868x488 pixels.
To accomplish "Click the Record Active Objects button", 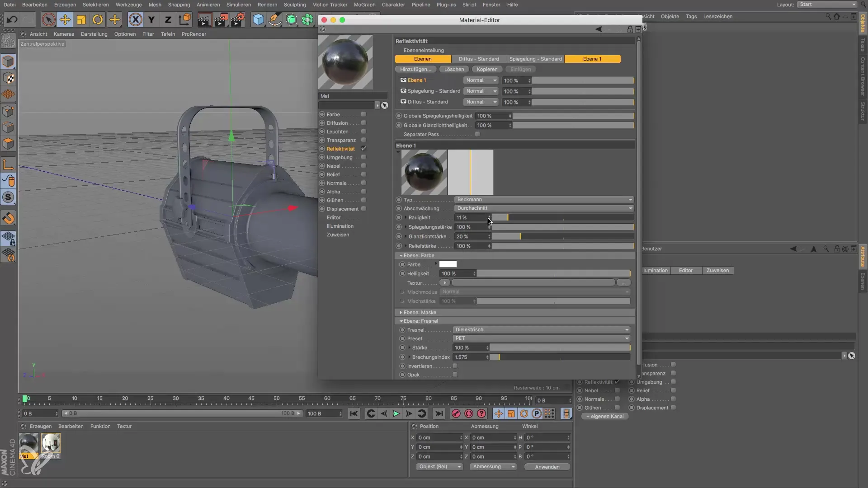I will coord(456,413).
